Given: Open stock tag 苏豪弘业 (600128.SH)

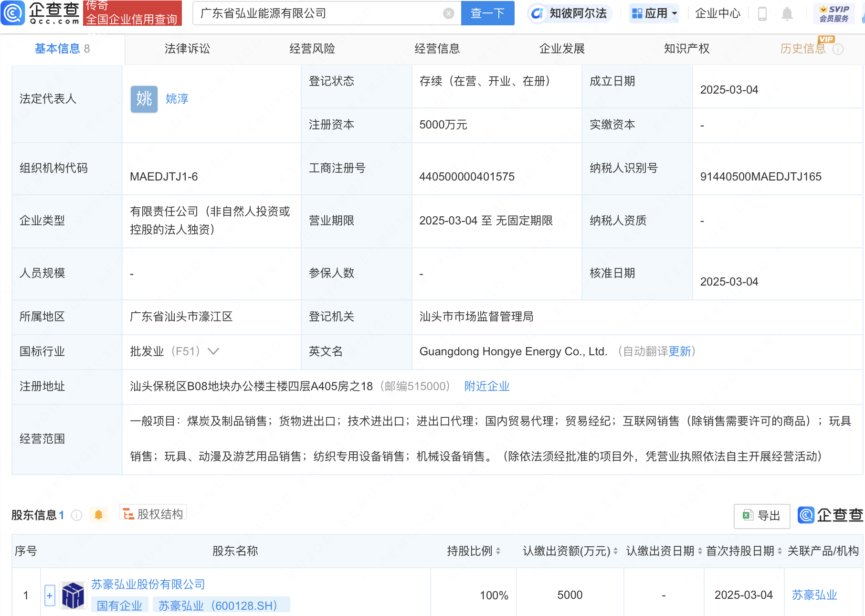Looking at the screenshot, I should [221, 606].
